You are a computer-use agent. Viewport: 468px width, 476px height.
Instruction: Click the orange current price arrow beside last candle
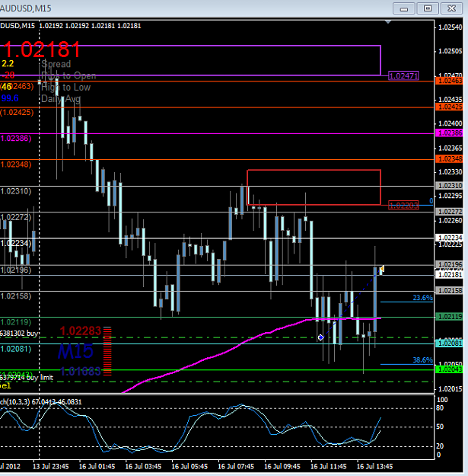(x=382, y=269)
